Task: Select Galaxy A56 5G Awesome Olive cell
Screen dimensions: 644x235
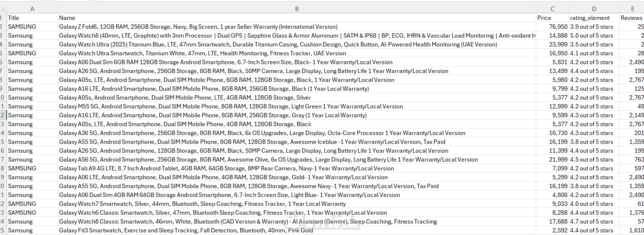Action: point(297,159)
